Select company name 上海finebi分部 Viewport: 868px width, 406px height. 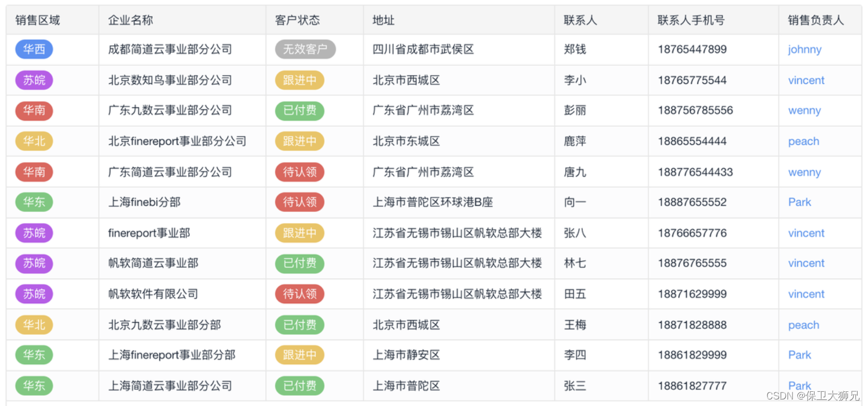[x=144, y=202]
